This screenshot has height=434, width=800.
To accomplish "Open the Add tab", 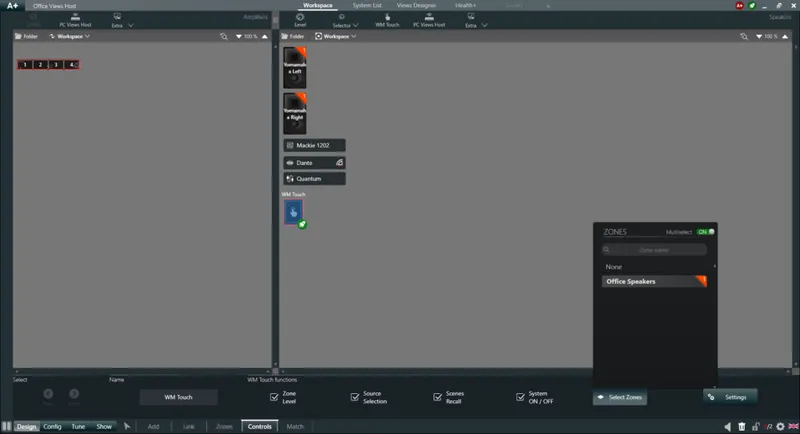I will 153,426.
